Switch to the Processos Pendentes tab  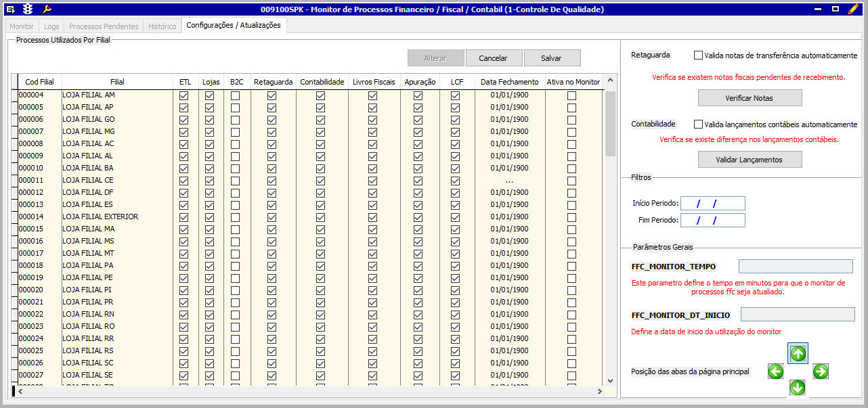tap(104, 26)
